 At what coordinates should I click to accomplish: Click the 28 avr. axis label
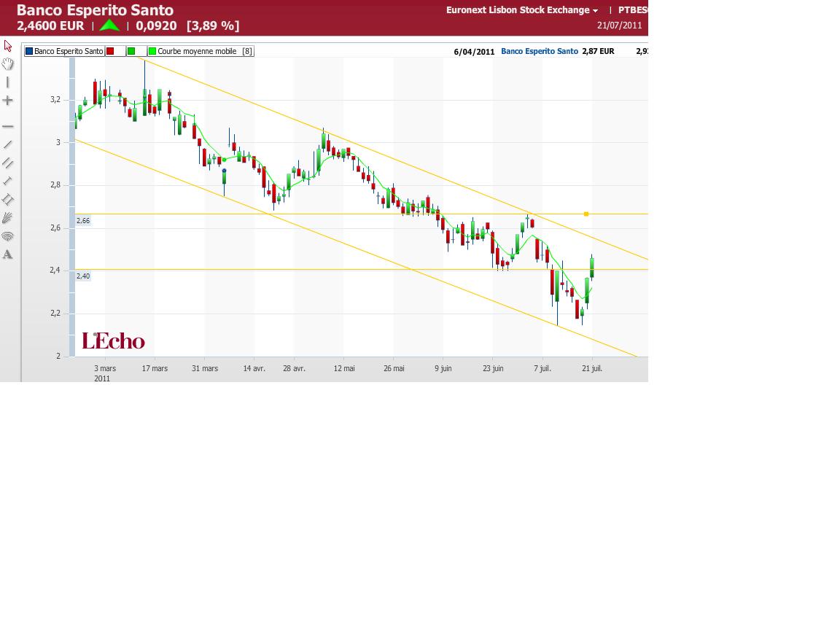click(x=294, y=368)
